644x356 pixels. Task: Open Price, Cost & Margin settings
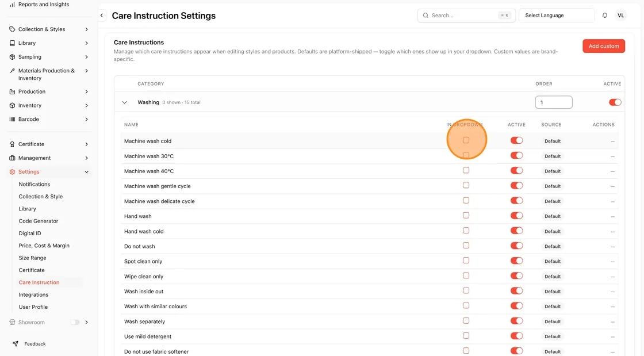point(44,246)
